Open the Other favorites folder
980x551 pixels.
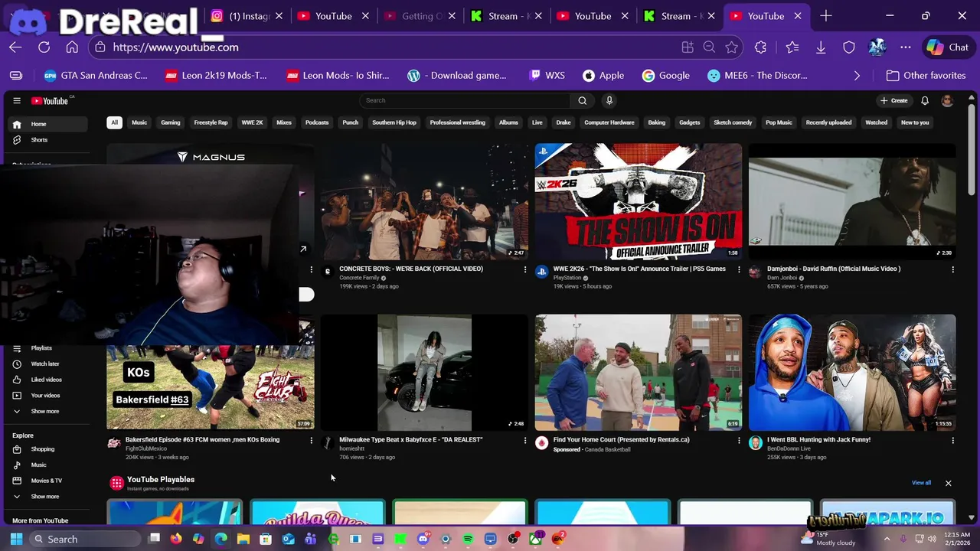click(x=926, y=76)
